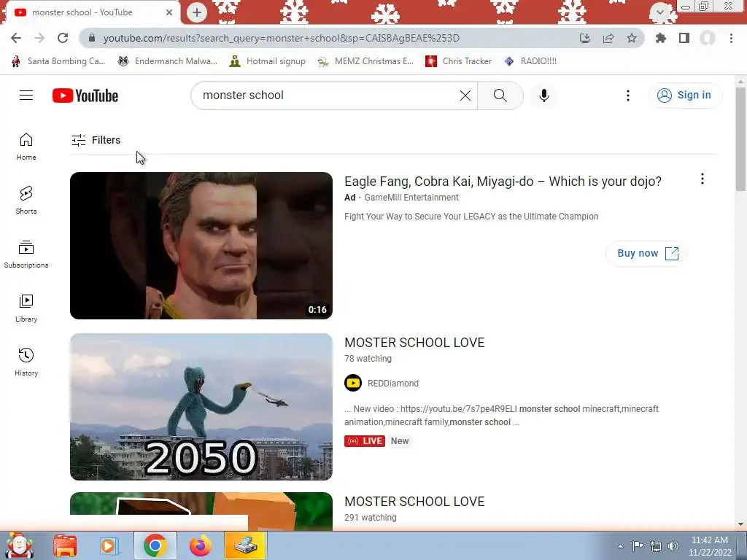The image size is (747, 560).
Task: Click the Sign in button
Action: 685,96
